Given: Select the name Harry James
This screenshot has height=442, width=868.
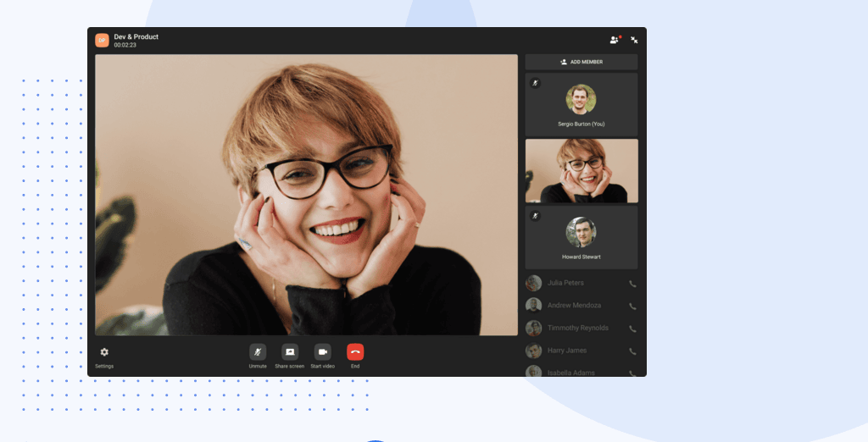Looking at the screenshot, I should tap(567, 351).
